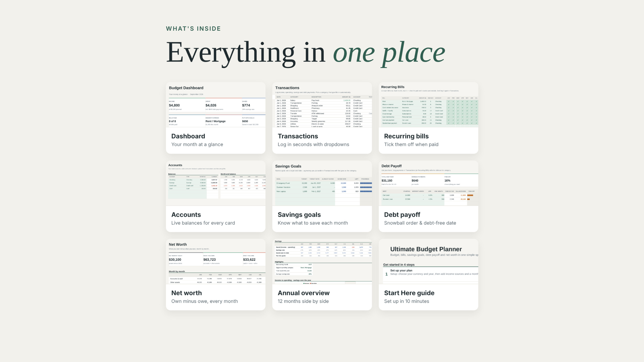Open the Debt Payoff preview thumbnail
The height and width of the screenshot is (362, 644).
(x=428, y=183)
